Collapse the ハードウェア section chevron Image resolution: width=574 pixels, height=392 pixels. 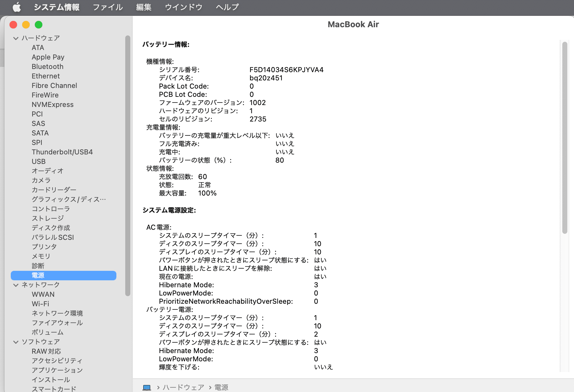pyautogui.click(x=16, y=38)
